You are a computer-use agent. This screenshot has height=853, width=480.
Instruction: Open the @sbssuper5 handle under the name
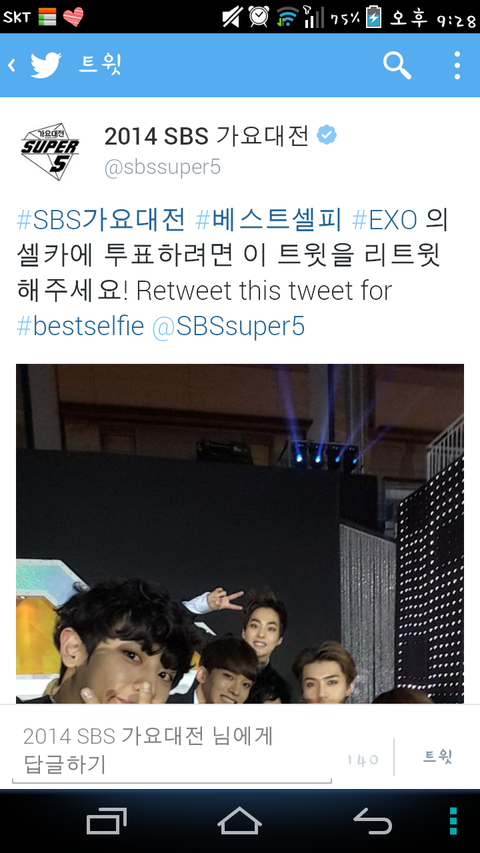(x=163, y=168)
